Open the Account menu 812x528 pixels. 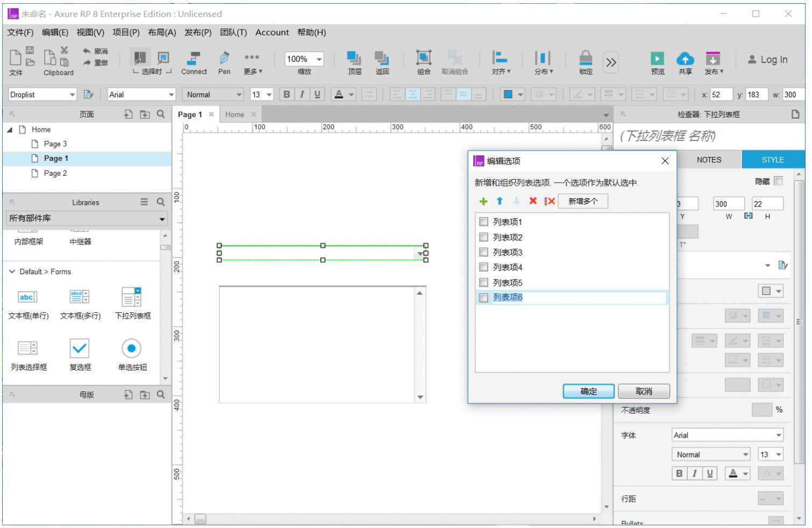click(272, 32)
